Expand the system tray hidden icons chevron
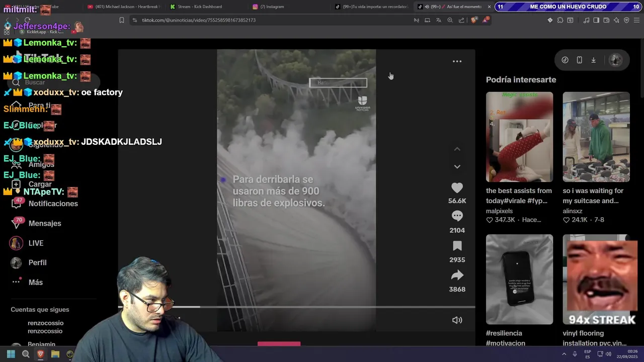 tap(564, 354)
